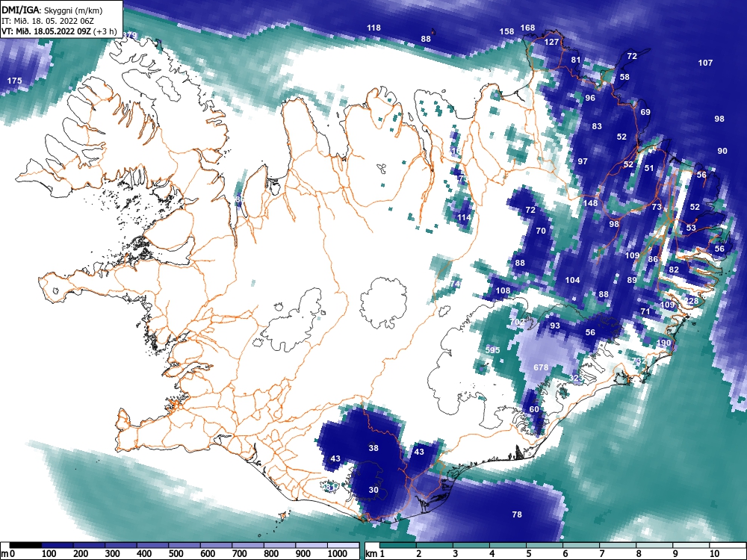Click the '1000' label on the metre legend
747x560 pixels.
tap(338, 554)
